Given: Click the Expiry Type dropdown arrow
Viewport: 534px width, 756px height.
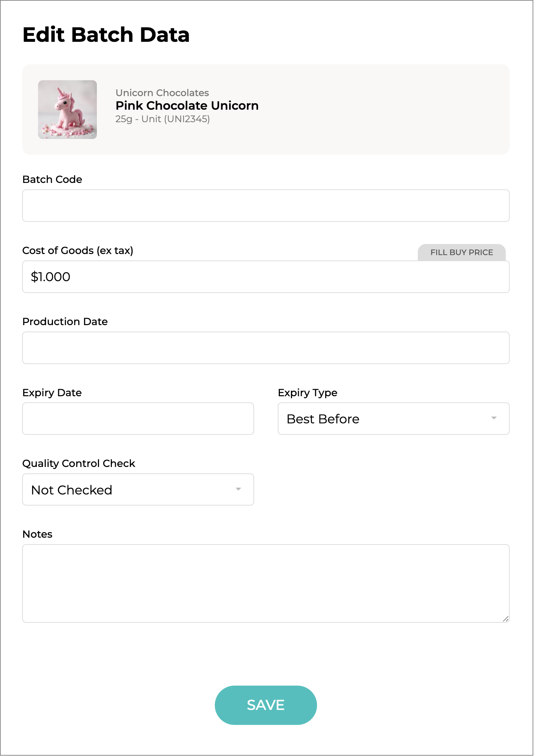Looking at the screenshot, I should click(x=494, y=418).
